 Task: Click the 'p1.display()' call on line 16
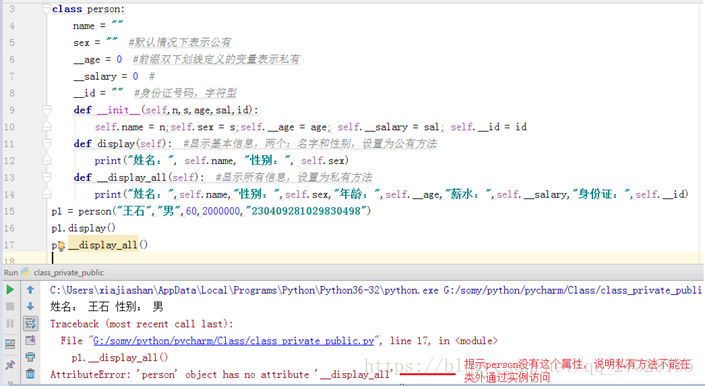(83, 228)
